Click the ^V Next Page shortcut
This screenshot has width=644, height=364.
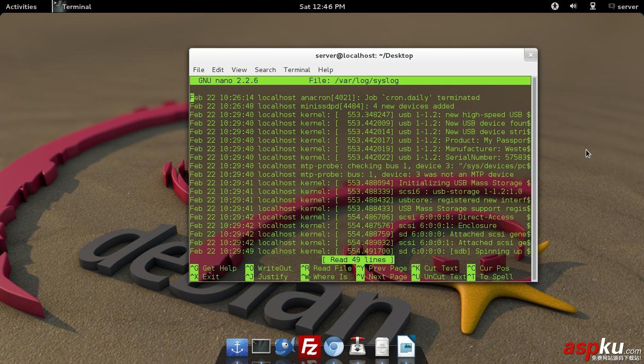382,277
